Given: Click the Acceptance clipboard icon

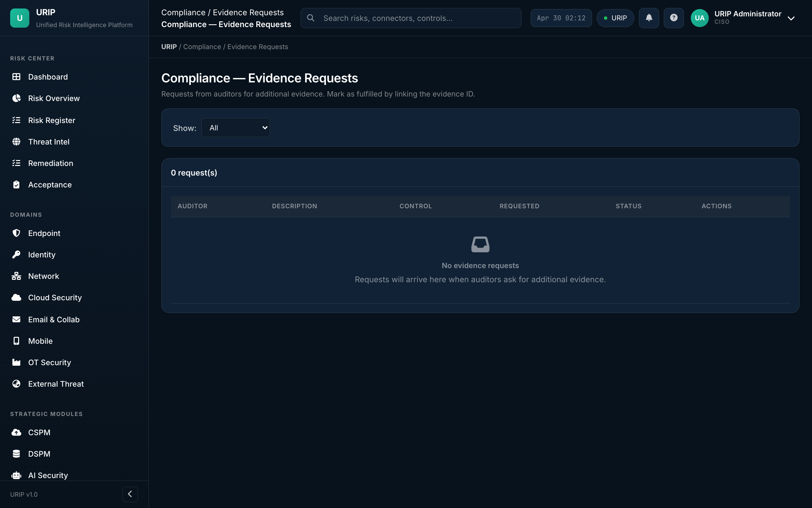Looking at the screenshot, I should [16, 185].
